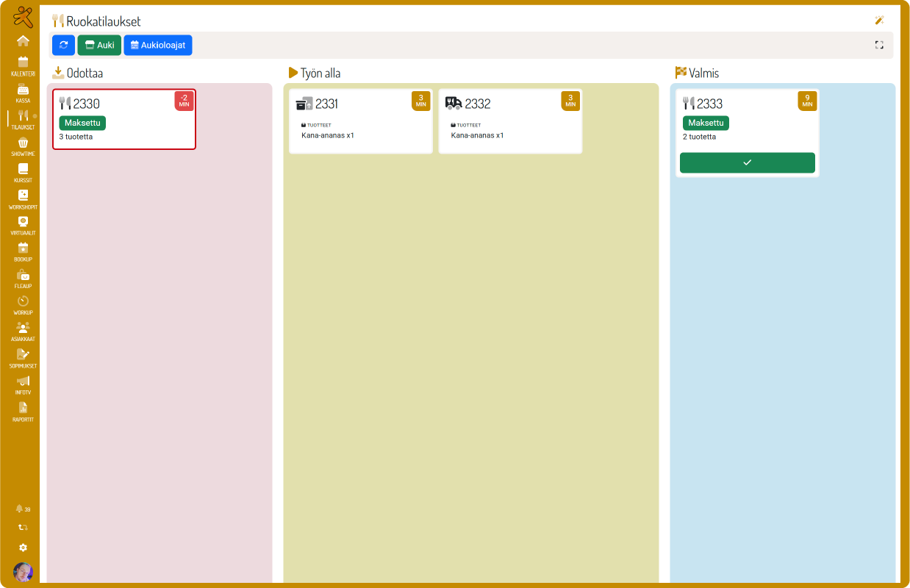Open Kassa in the sidebar
910x588 pixels.
tap(23, 93)
